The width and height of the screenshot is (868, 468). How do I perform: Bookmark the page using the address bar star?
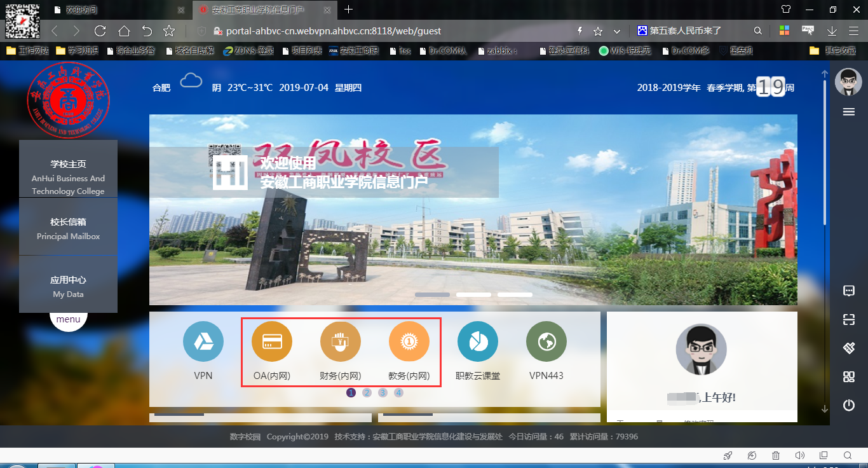click(x=598, y=31)
